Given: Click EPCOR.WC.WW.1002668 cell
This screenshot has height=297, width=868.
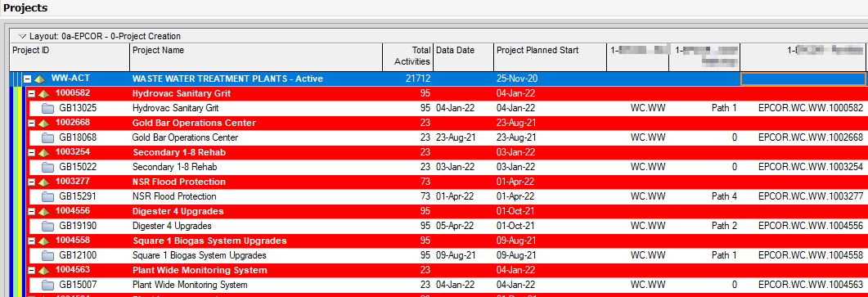Looking at the screenshot, I should pyautogui.click(x=811, y=137).
